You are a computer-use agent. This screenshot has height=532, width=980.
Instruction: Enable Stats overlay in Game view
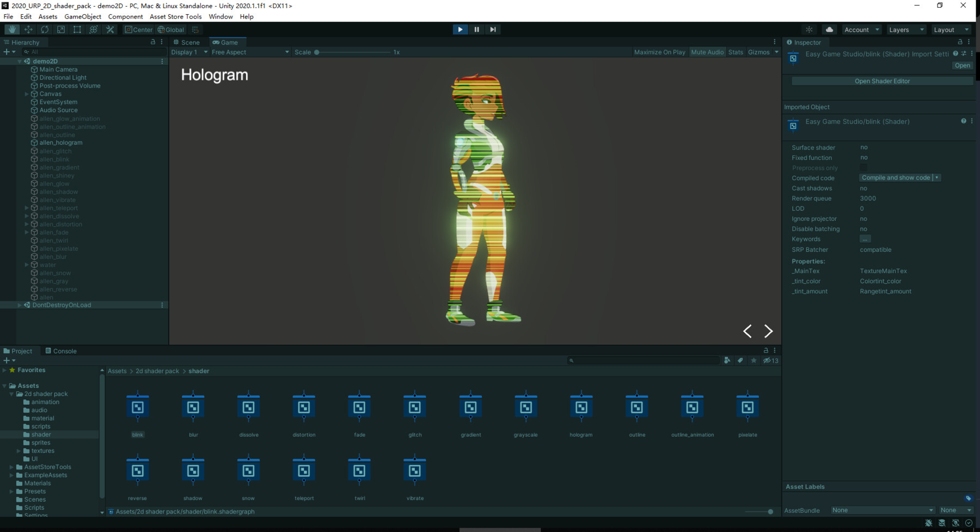tap(736, 52)
